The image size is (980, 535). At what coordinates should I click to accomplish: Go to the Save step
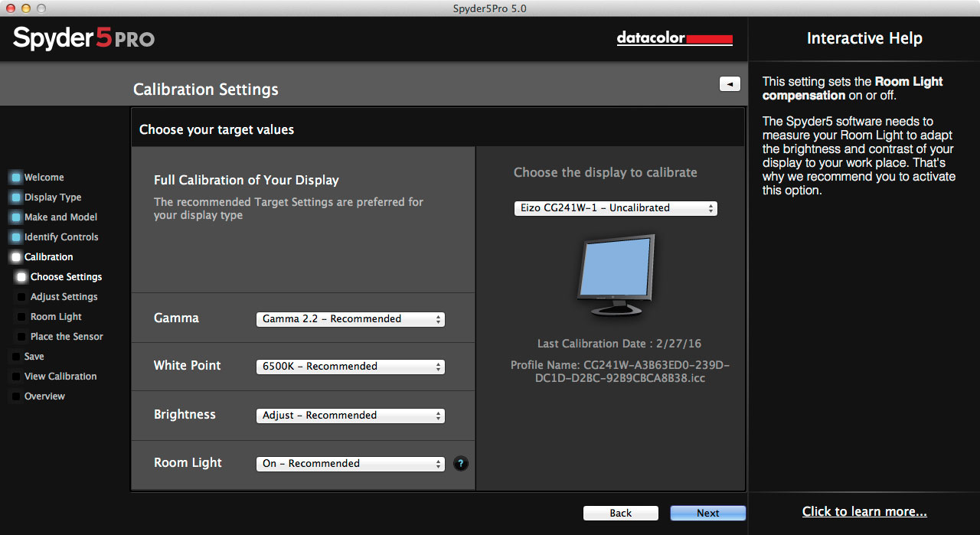click(34, 357)
